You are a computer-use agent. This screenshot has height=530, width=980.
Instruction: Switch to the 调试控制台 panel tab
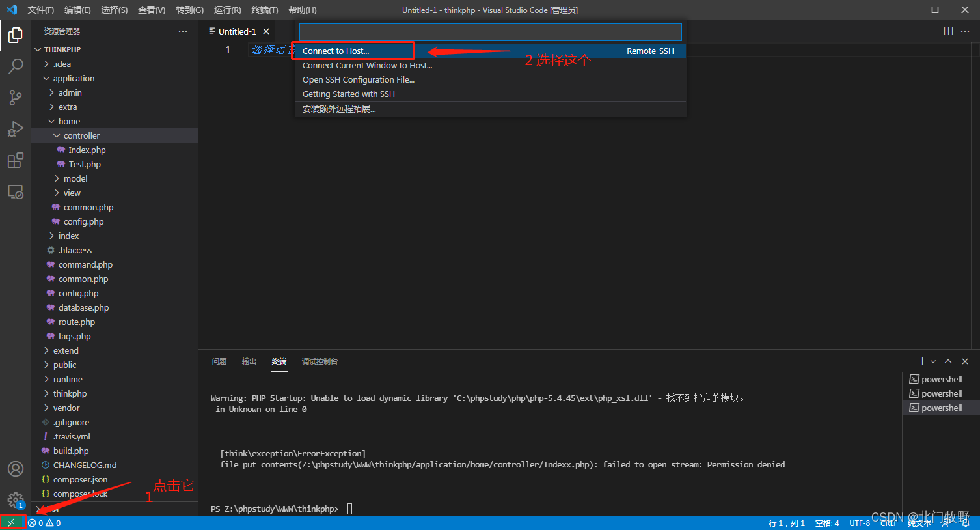coord(320,361)
